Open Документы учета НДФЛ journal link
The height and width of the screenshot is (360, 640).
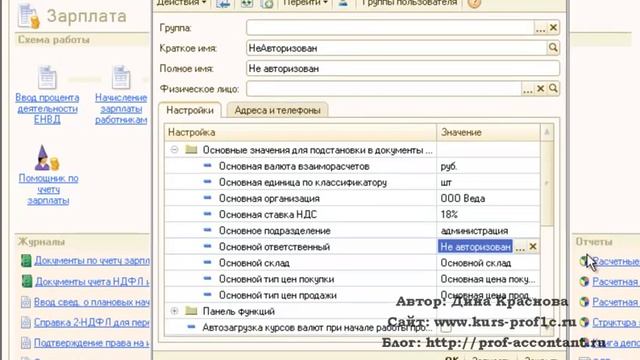(x=93, y=281)
